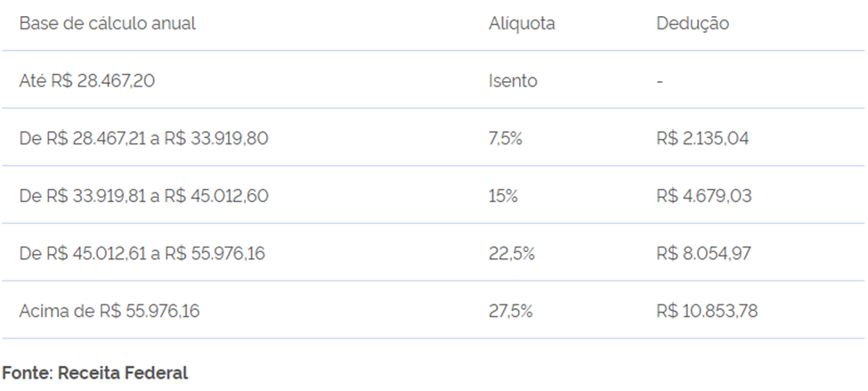This screenshot has width=868, height=391.
Task: Select the 15% rate cell
Action: point(503,196)
